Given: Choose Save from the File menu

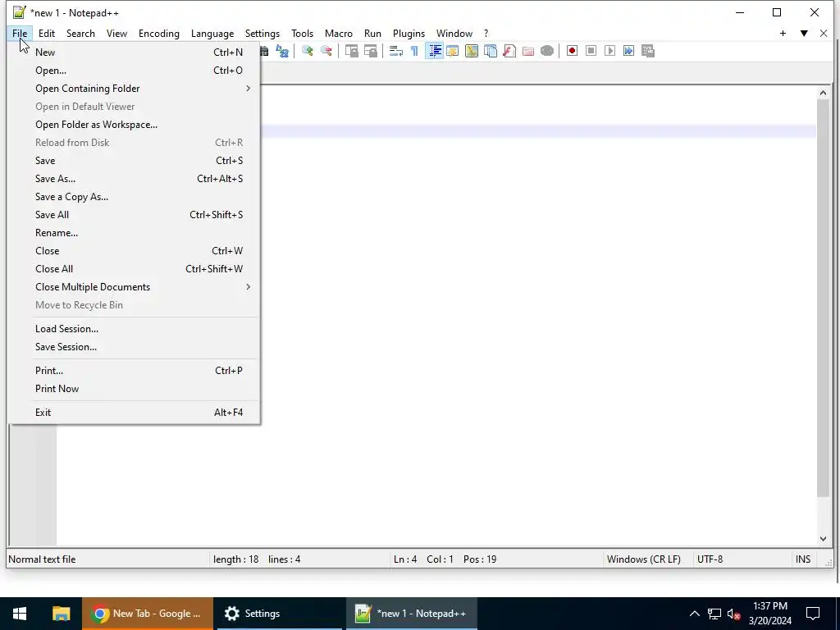Looking at the screenshot, I should click(x=134, y=161).
